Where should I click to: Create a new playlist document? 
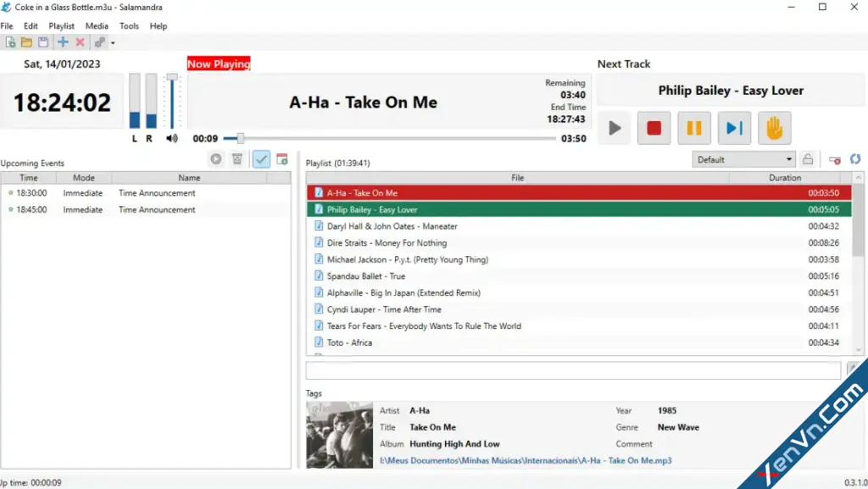(10, 42)
